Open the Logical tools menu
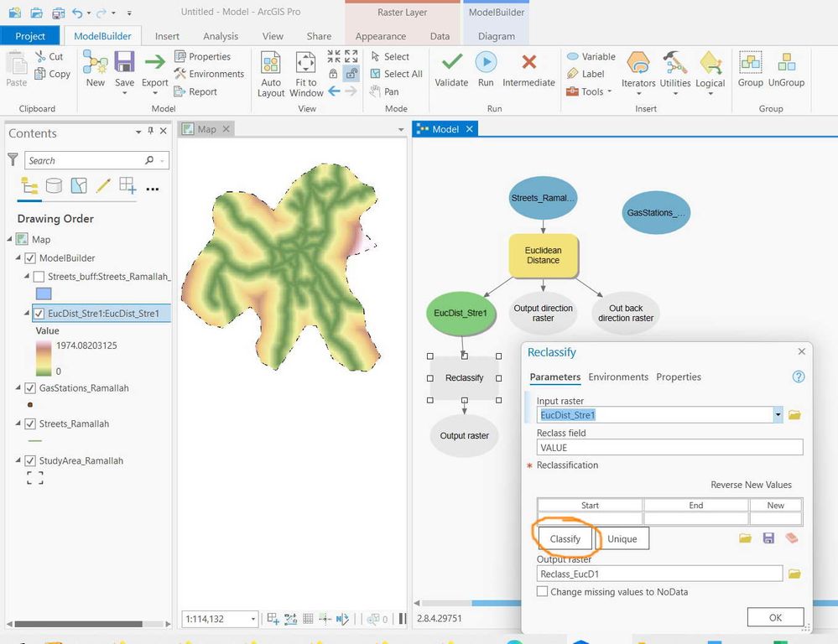This screenshot has width=838, height=644. [710, 73]
